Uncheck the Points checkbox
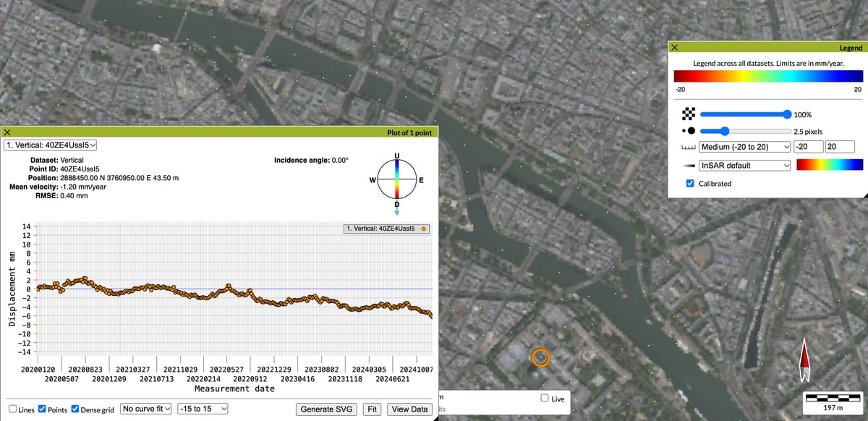 pyautogui.click(x=42, y=409)
